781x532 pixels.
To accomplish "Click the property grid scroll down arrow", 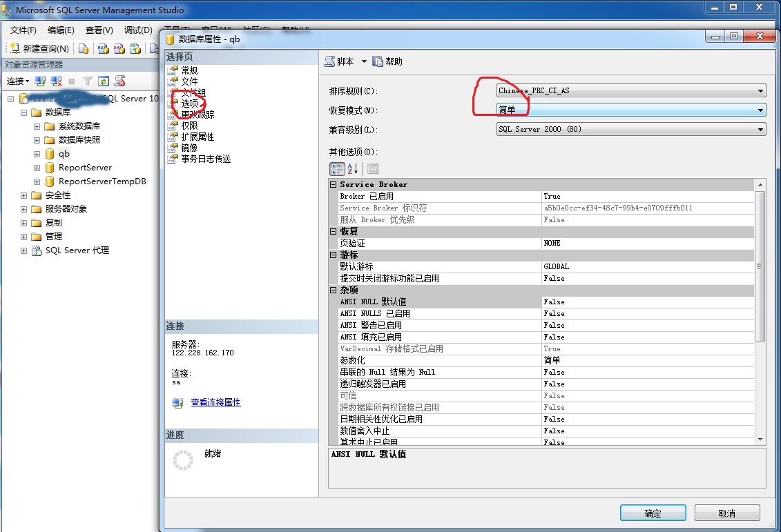I will tap(760, 439).
